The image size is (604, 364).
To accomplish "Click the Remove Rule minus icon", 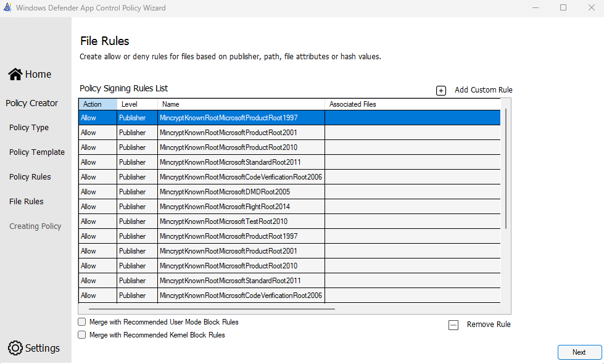I will pos(453,325).
